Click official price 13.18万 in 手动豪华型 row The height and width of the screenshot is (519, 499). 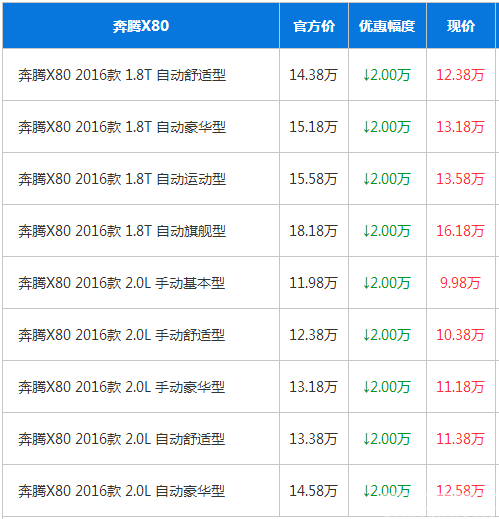(313, 387)
